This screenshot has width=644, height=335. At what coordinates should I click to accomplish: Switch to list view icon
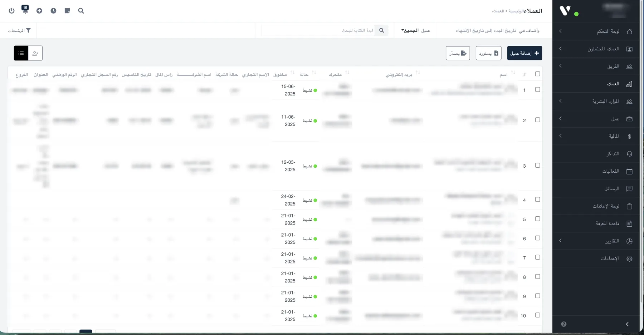coord(21,53)
